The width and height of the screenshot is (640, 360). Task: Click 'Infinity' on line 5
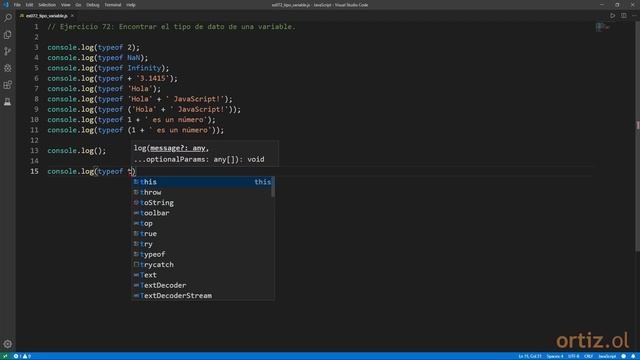tap(144, 68)
